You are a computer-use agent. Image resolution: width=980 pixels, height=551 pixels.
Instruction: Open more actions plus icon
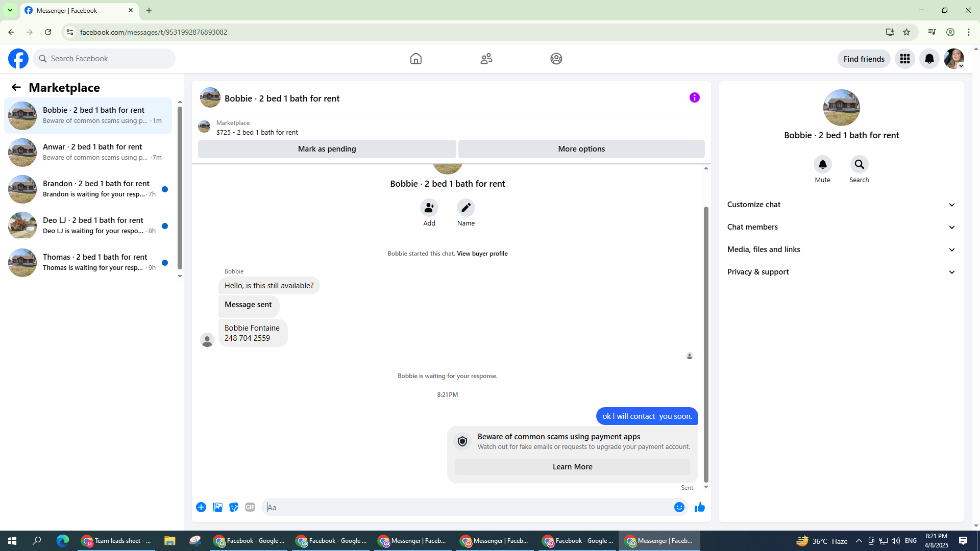tap(201, 507)
